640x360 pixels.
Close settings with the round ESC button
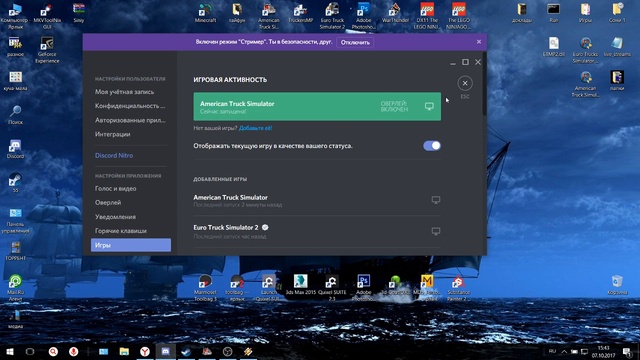pyautogui.click(x=465, y=83)
